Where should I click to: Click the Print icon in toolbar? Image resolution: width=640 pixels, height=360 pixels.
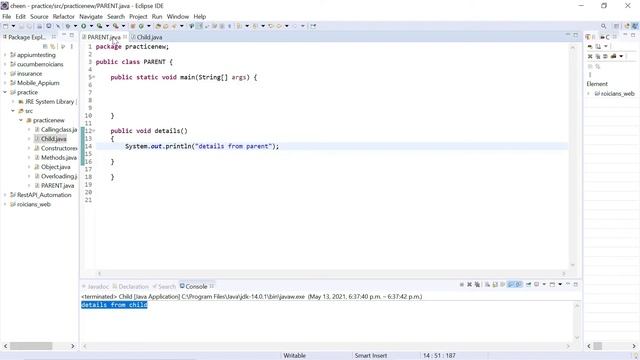[x=40, y=26]
